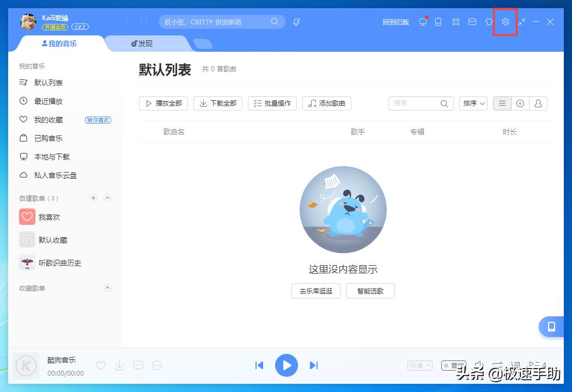Toggle the play mode repeat icon
The image size is (572, 392).
coord(496,365)
